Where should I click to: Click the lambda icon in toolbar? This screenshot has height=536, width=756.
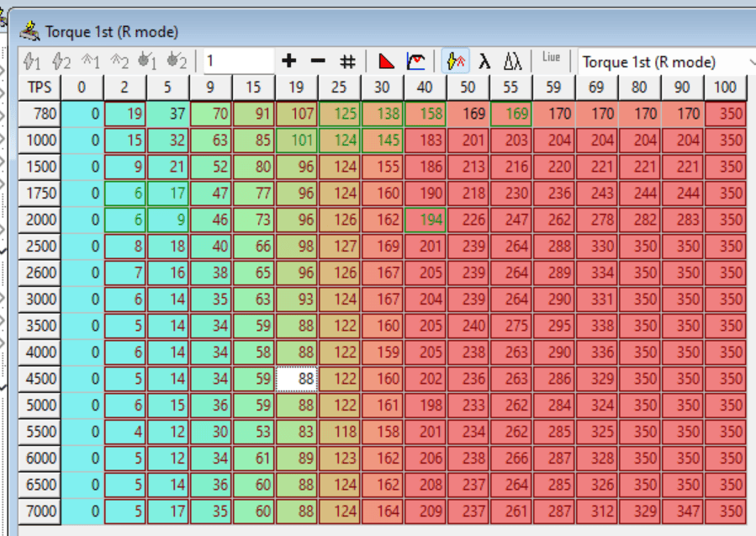pyautogui.click(x=484, y=61)
